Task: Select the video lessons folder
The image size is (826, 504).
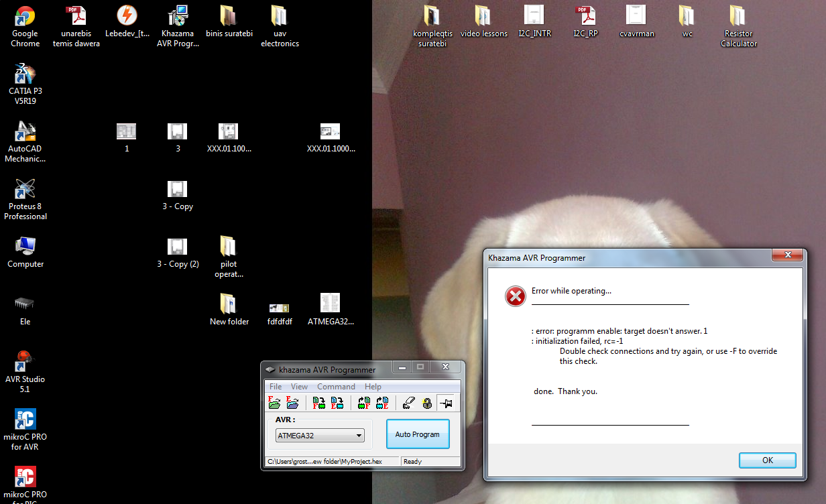Action: 483,22
